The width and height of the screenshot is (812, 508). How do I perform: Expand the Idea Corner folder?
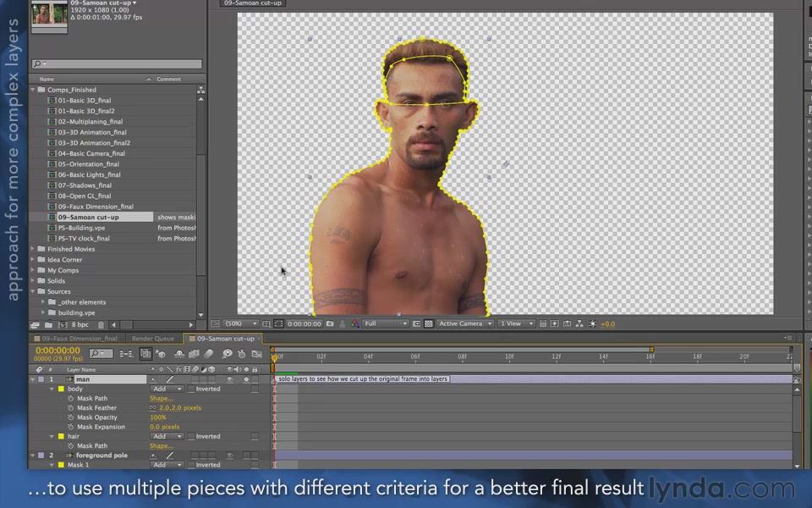(x=33, y=260)
